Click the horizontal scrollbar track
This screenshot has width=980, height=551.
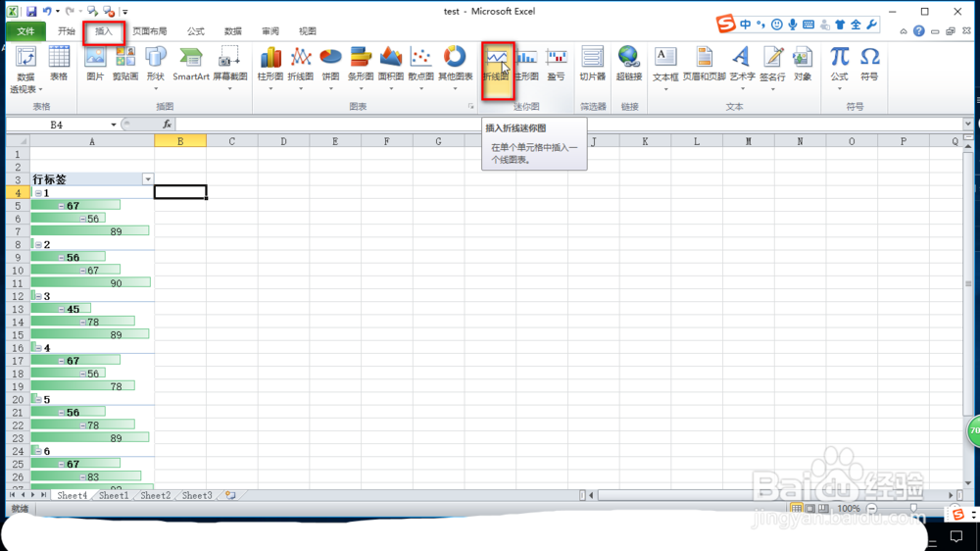click(x=772, y=495)
